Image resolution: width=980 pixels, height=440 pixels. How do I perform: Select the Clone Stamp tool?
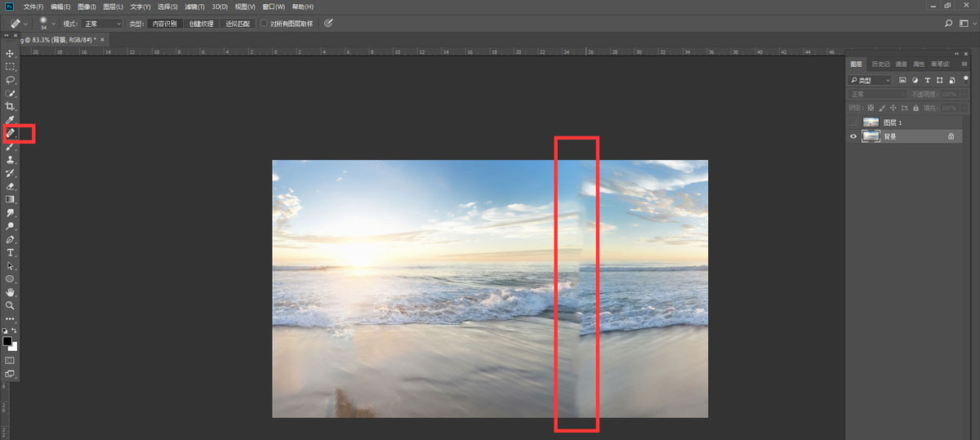coord(10,160)
